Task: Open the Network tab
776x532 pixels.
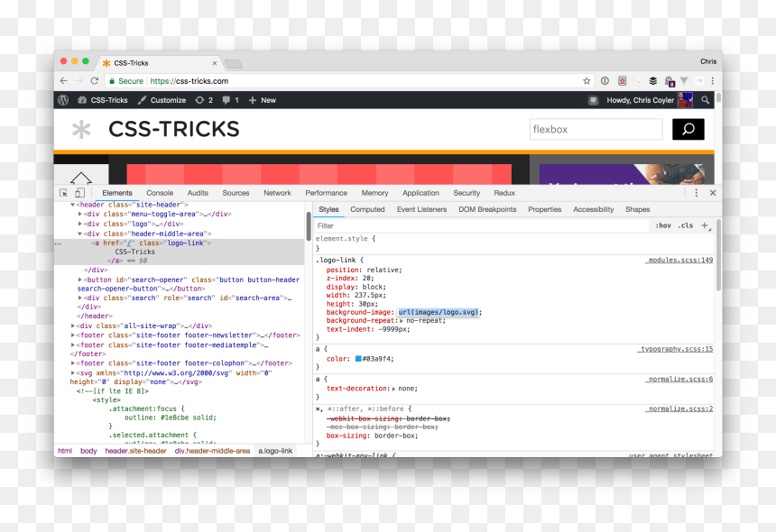Action: point(277,193)
